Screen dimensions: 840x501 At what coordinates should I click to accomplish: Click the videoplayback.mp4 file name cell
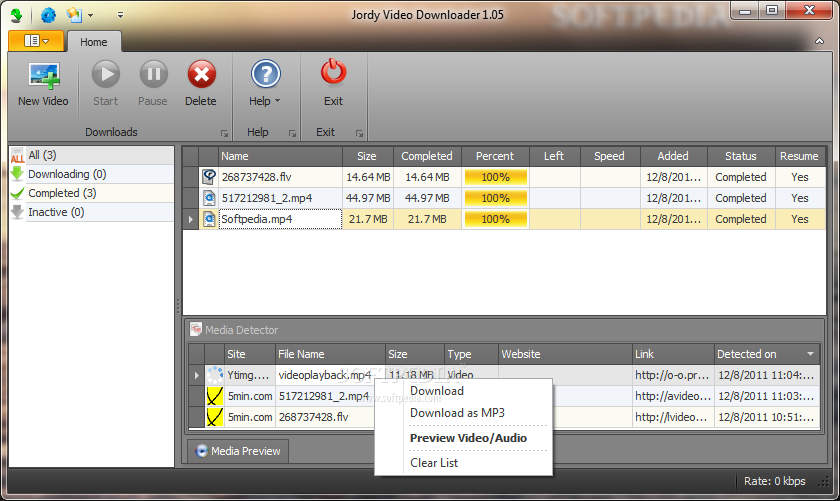(330, 375)
